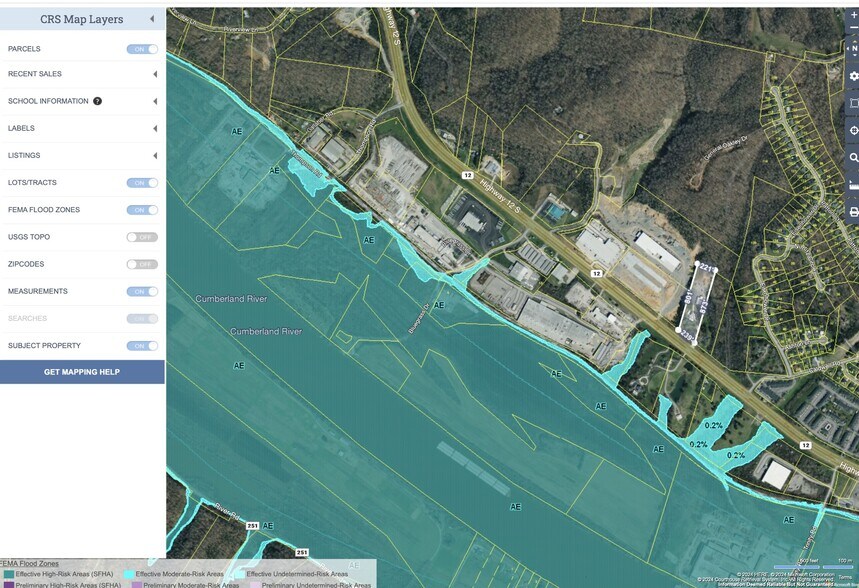The height and width of the screenshot is (588, 859).
Task: Click the north compass control
Action: (x=853, y=49)
